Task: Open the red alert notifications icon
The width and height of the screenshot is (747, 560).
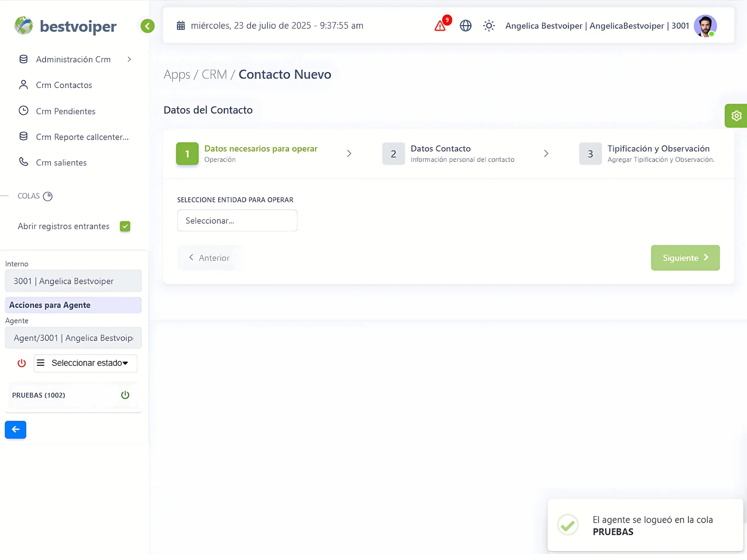Action: (441, 26)
